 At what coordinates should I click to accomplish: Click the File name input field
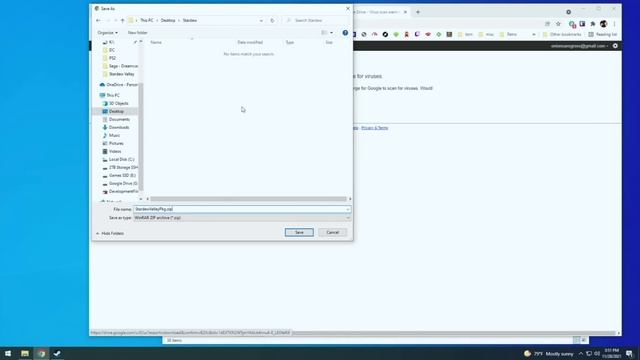coord(239,209)
